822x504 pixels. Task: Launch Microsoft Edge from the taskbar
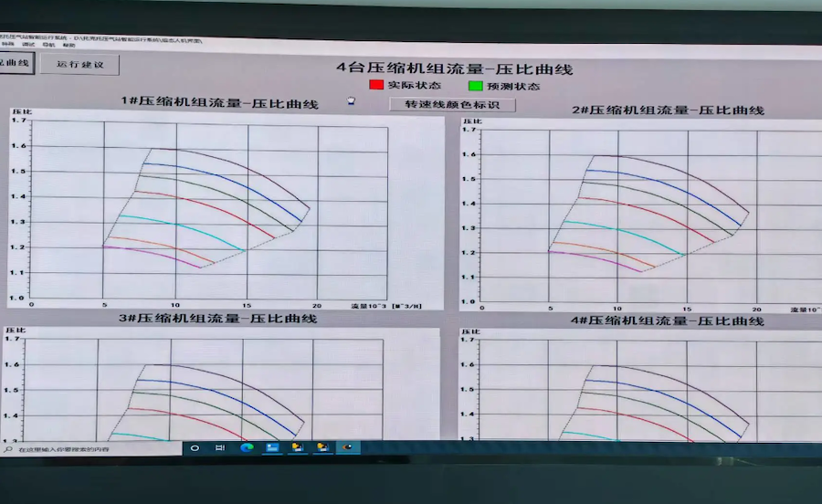(246, 448)
